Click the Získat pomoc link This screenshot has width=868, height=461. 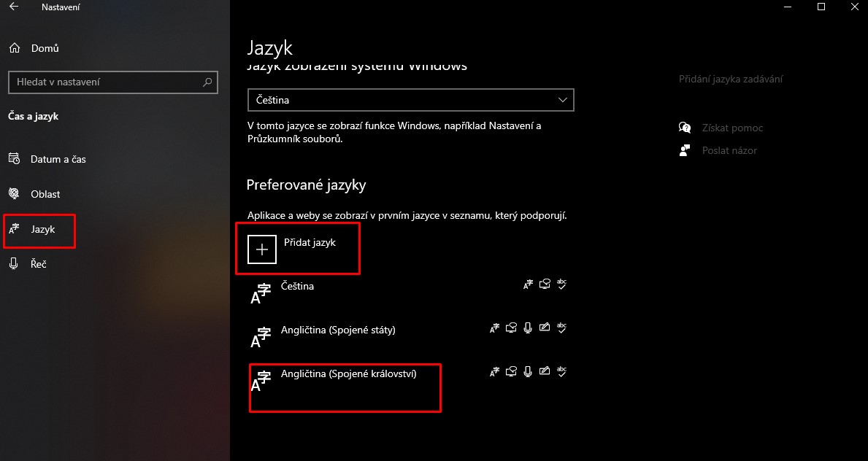[731, 128]
